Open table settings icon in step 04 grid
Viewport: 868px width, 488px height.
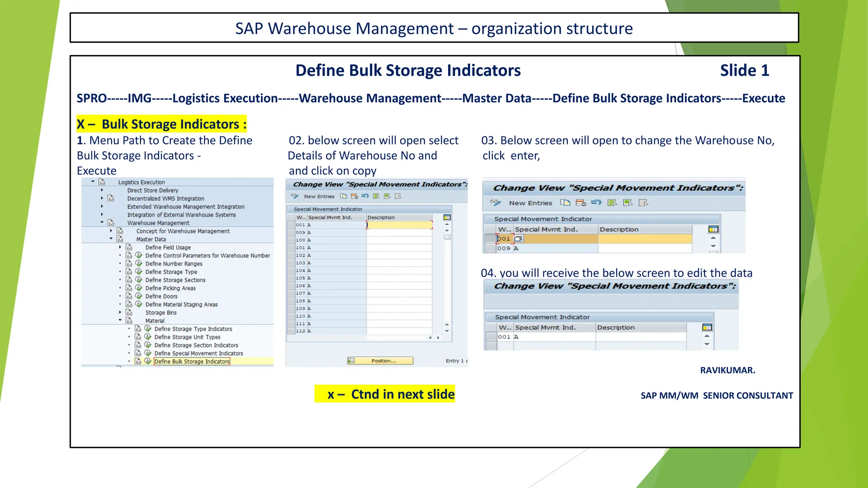707,327
